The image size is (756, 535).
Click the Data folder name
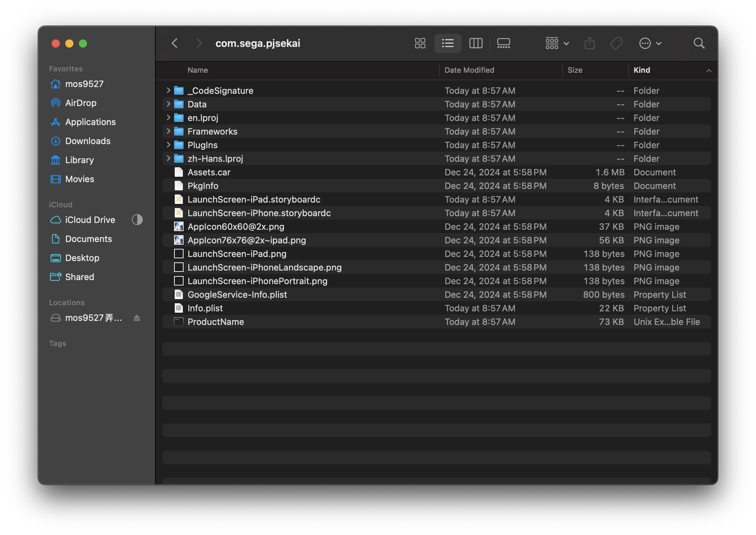click(197, 104)
